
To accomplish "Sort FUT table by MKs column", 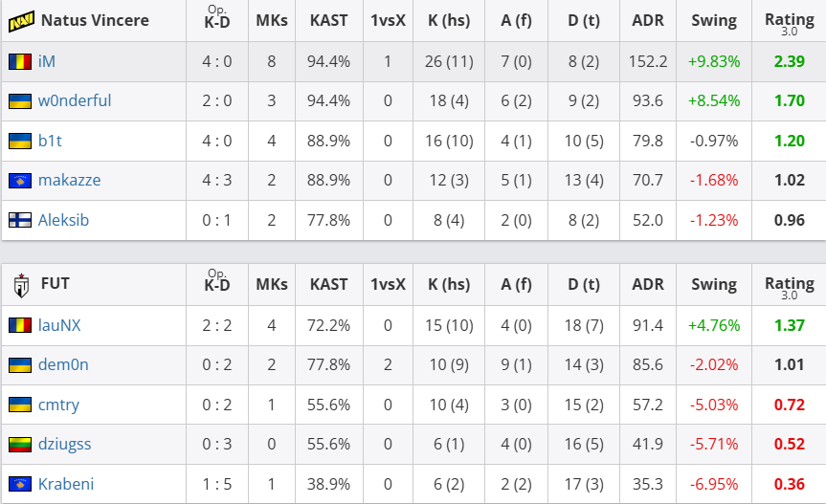I will (272, 285).
